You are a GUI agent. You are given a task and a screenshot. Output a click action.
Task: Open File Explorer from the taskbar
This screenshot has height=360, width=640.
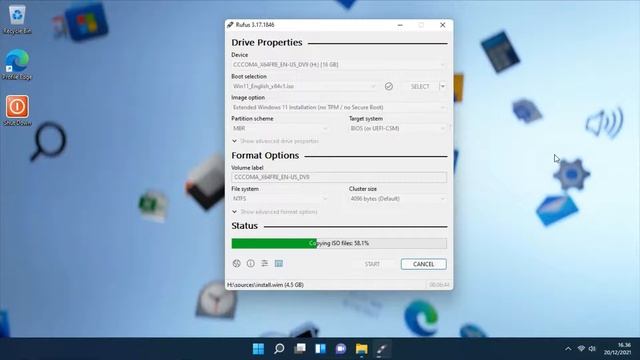(x=362, y=349)
